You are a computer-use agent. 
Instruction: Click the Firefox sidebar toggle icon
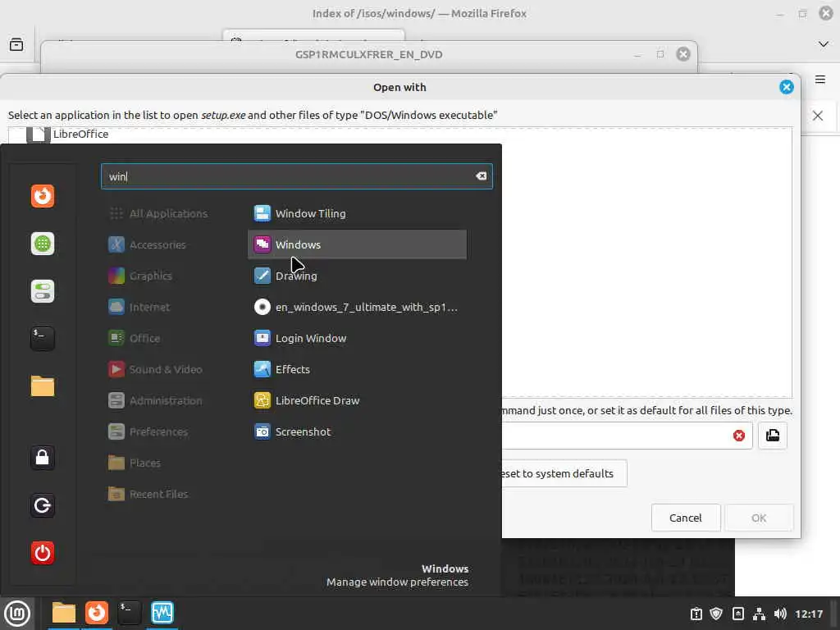click(16, 44)
